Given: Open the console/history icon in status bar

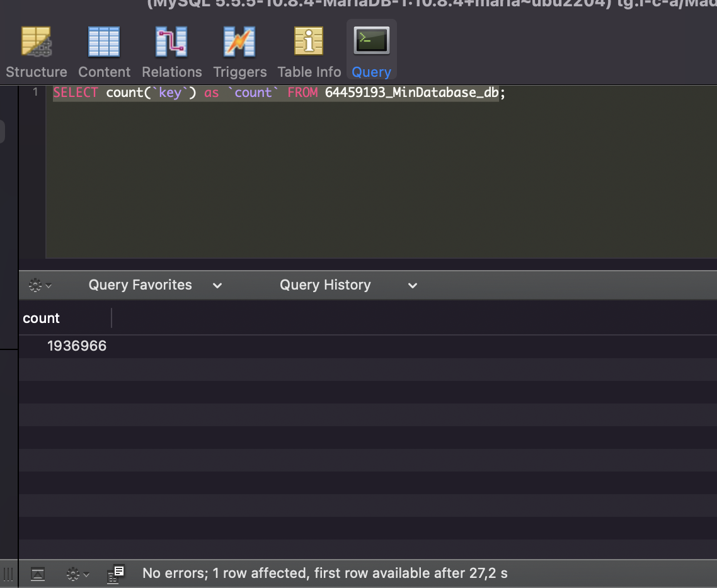Looking at the screenshot, I should (x=116, y=574).
